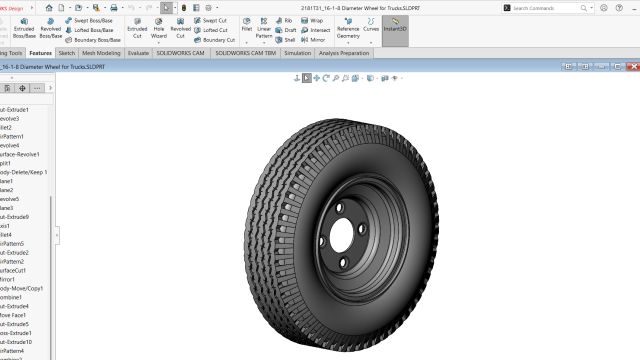The image size is (640, 360).
Task: Select Body-Delete/Keep 1 in feature tree
Action: [23, 172]
